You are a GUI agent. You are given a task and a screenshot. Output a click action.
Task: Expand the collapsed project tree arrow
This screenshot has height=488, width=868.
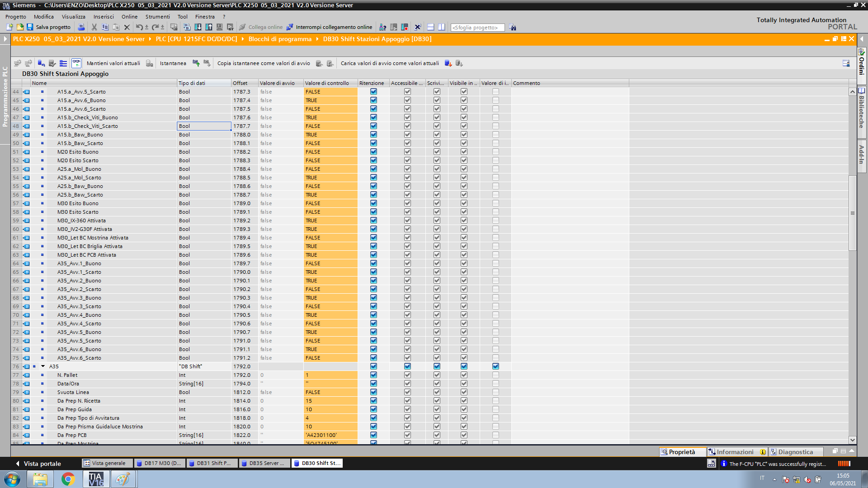tap(5, 39)
